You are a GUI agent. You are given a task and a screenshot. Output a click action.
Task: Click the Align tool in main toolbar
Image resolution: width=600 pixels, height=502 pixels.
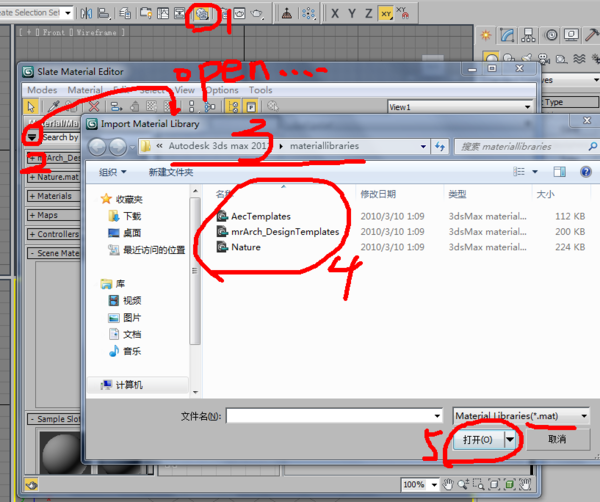[103, 14]
